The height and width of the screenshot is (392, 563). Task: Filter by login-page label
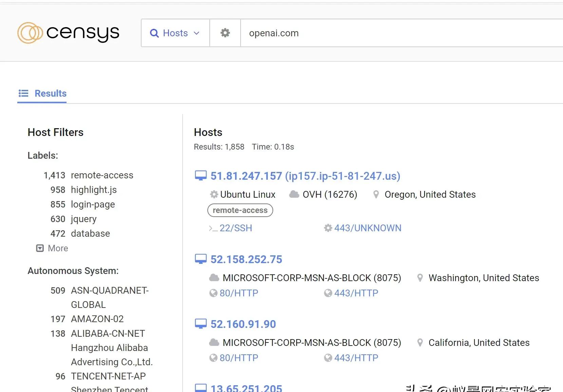point(93,204)
